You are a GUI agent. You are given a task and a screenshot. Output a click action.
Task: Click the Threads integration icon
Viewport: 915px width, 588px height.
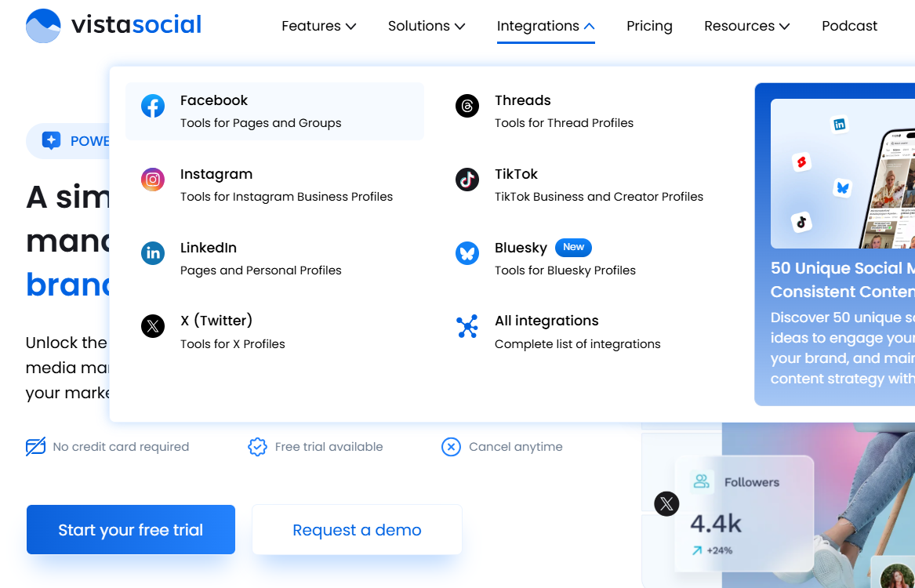pos(467,105)
